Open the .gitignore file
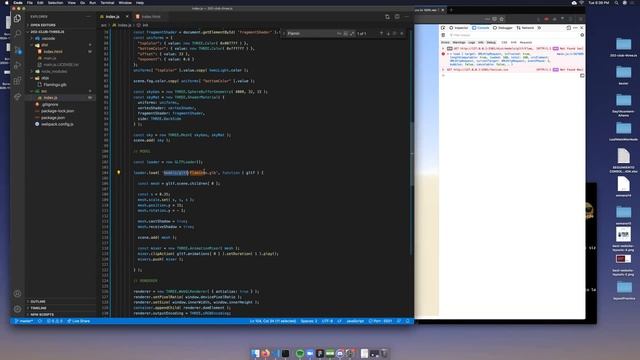Viewport: 640px width, 360px height. (x=60, y=104)
